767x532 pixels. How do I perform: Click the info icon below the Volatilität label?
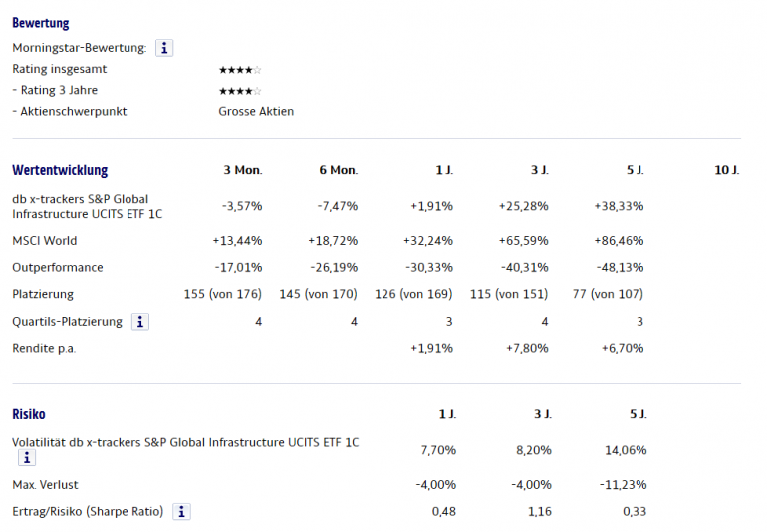[x=26, y=458]
